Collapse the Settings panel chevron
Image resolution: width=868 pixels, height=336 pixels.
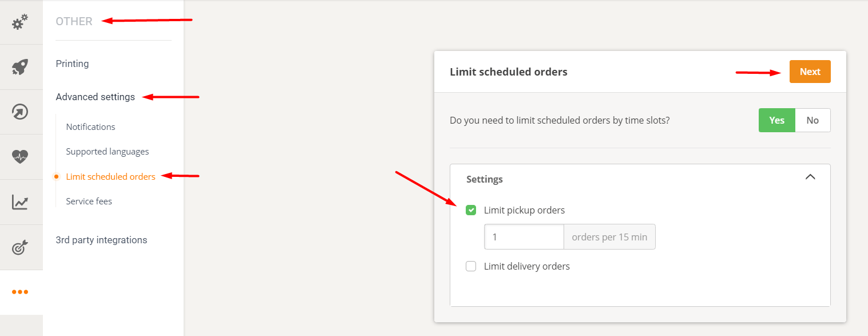click(810, 177)
